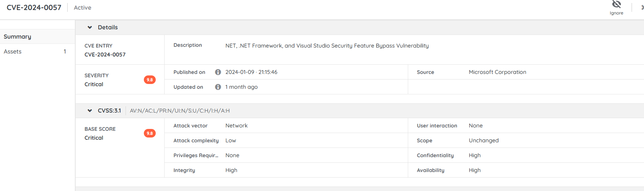Open the Summary tab
This screenshot has width=644, height=191.
pyautogui.click(x=17, y=37)
